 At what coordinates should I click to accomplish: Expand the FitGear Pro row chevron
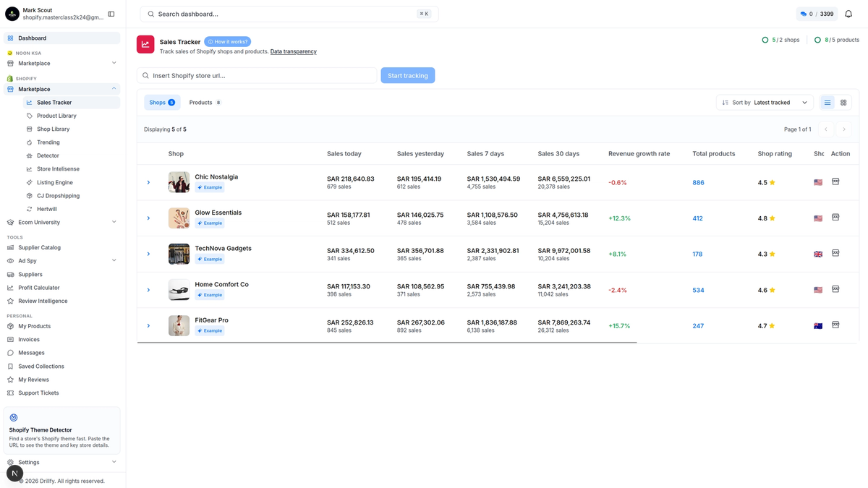(x=148, y=325)
